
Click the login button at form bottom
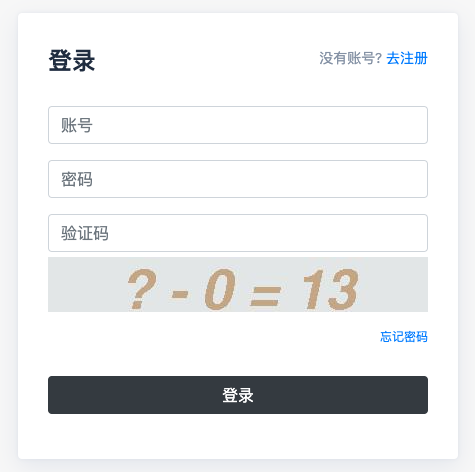(x=238, y=395)
